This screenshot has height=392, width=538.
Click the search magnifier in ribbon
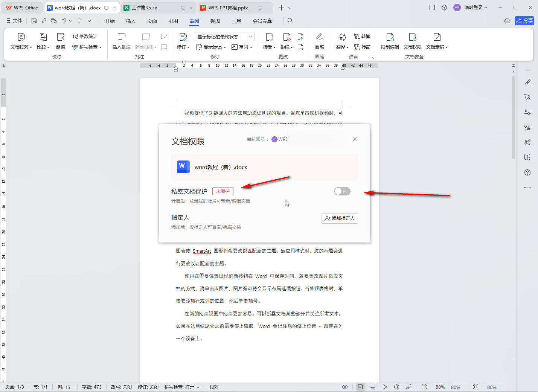coord(290,21)
